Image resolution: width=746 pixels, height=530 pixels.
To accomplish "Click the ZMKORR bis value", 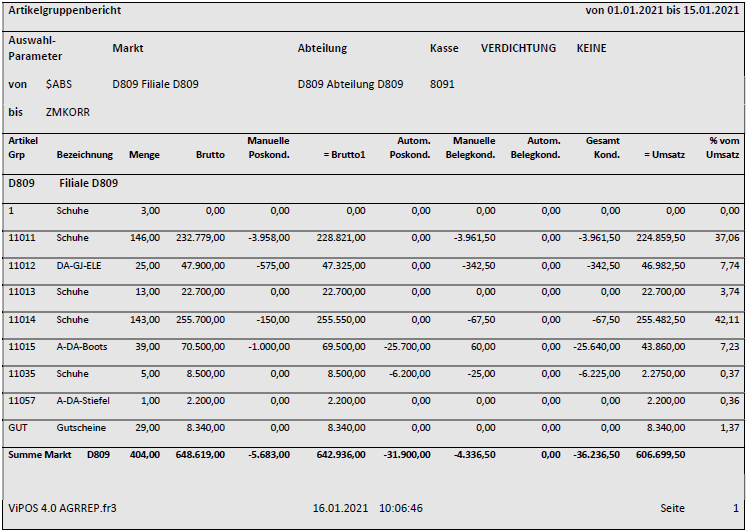I will coord(67,112).
